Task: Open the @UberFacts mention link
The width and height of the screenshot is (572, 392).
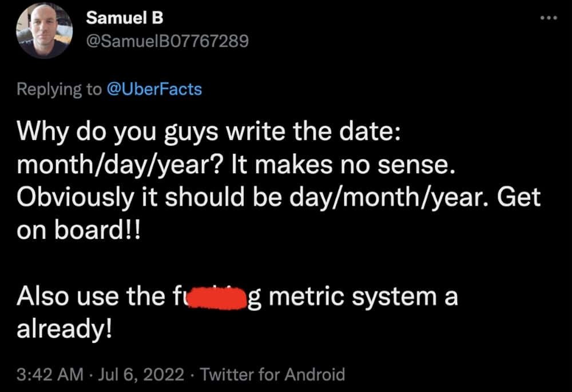Action: (154, 89)
